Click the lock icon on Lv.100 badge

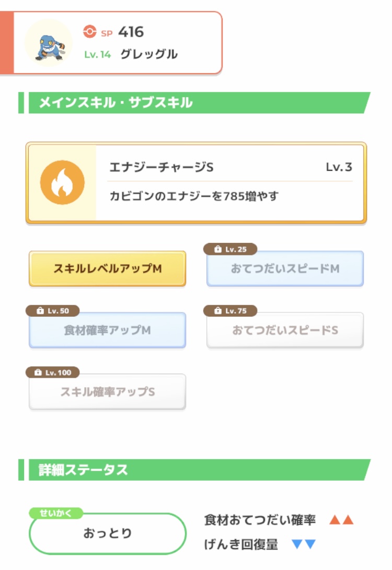coord(38,372)
